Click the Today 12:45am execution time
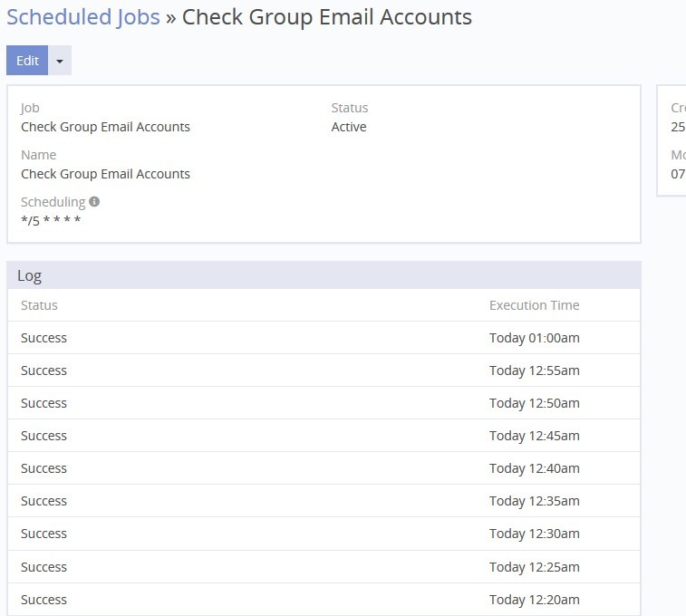 (534, 436)
